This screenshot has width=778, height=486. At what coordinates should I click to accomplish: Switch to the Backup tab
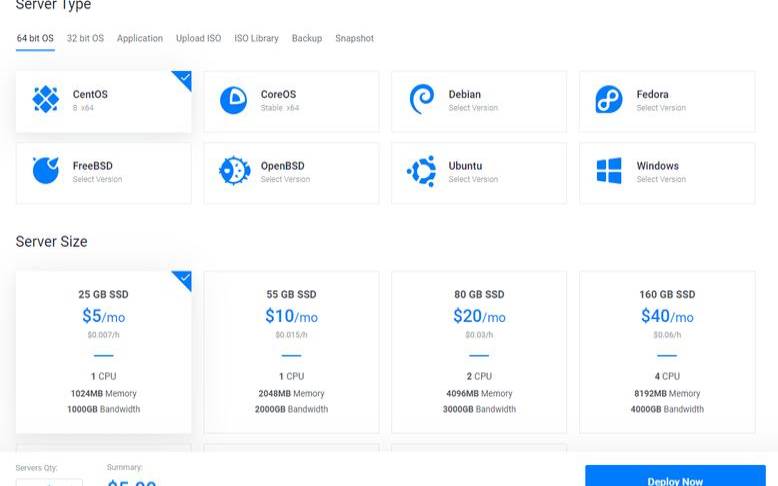pyautogui.click(x=307, y=38)
